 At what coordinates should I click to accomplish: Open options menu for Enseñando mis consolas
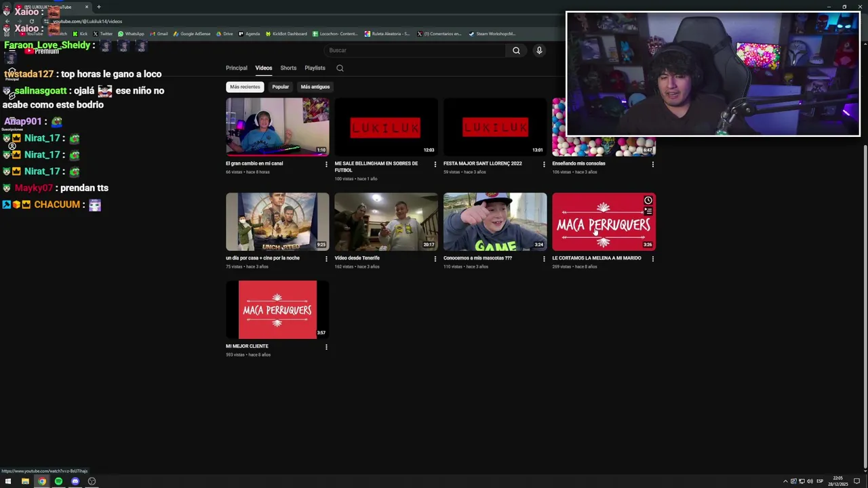(653, 164)
